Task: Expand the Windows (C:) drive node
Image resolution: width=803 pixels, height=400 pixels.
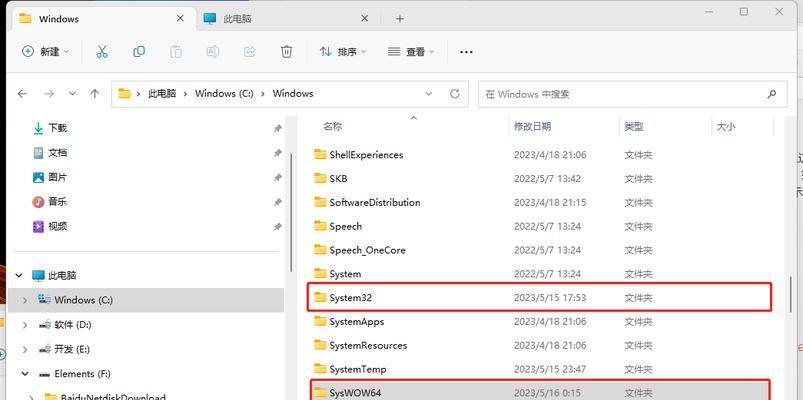Action: point(25,300)
